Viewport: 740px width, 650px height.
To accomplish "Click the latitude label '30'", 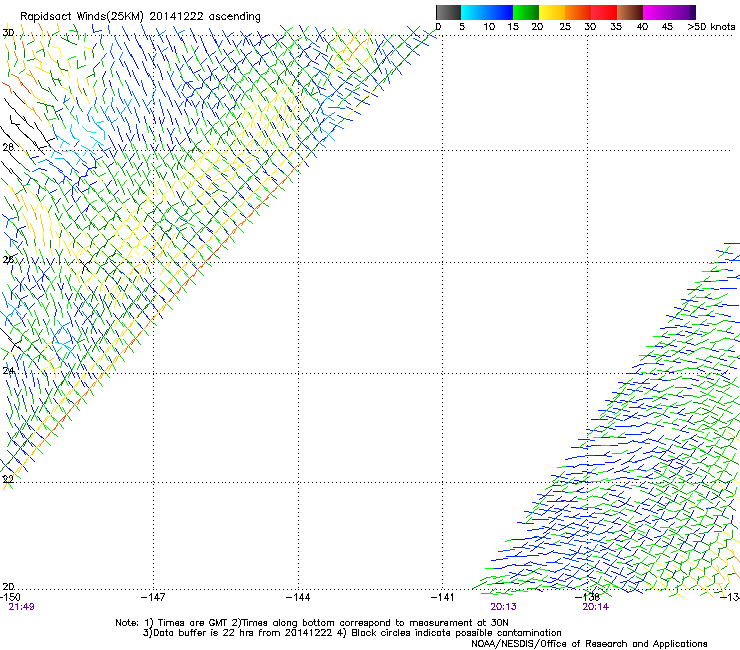I will tap(8, 33).
